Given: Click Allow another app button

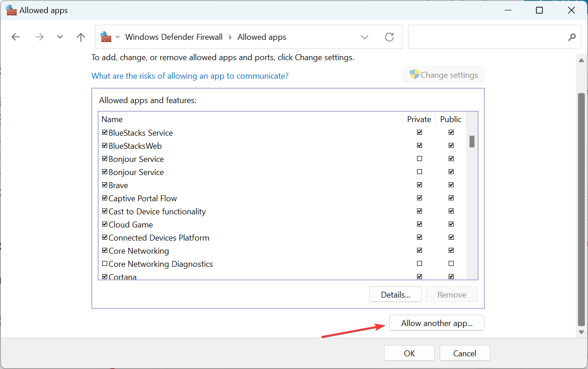Looking at the screenshot, I should [437, 323].
